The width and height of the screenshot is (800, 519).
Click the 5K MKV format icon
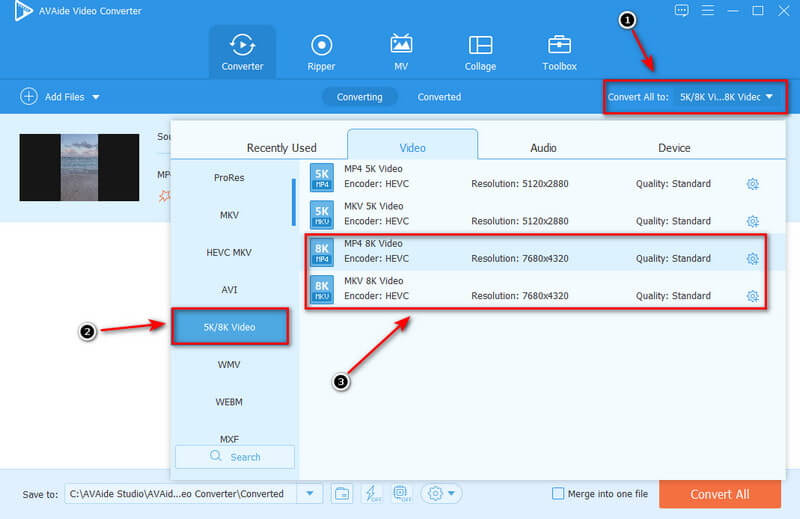pos(322,214)
